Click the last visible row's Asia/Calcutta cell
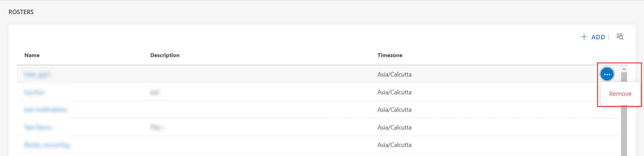 pyautogui.click(x=394, y=145)
